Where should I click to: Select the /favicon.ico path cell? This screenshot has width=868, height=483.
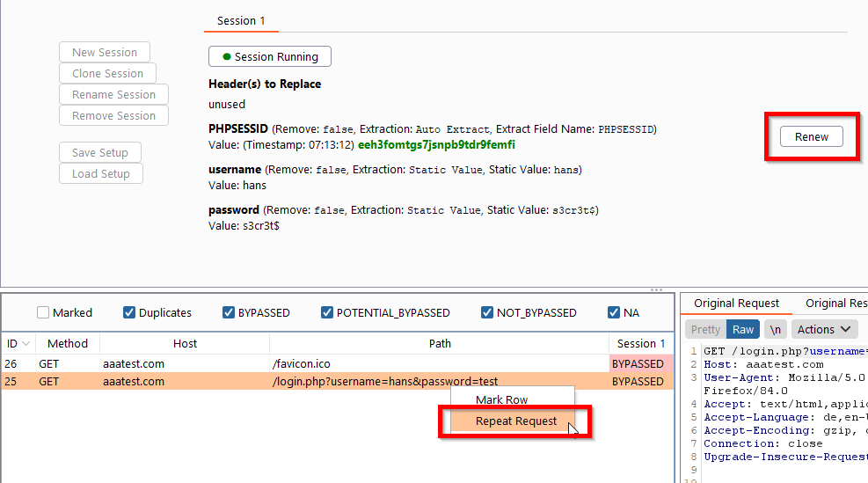440,364
